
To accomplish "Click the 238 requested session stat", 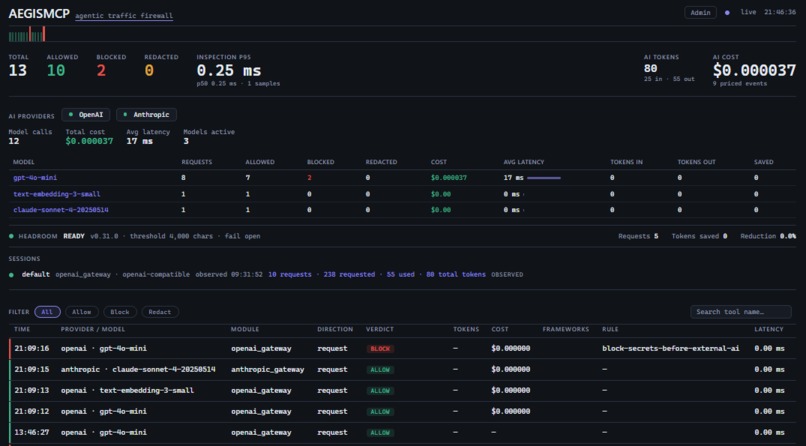I will coord(349,274).
